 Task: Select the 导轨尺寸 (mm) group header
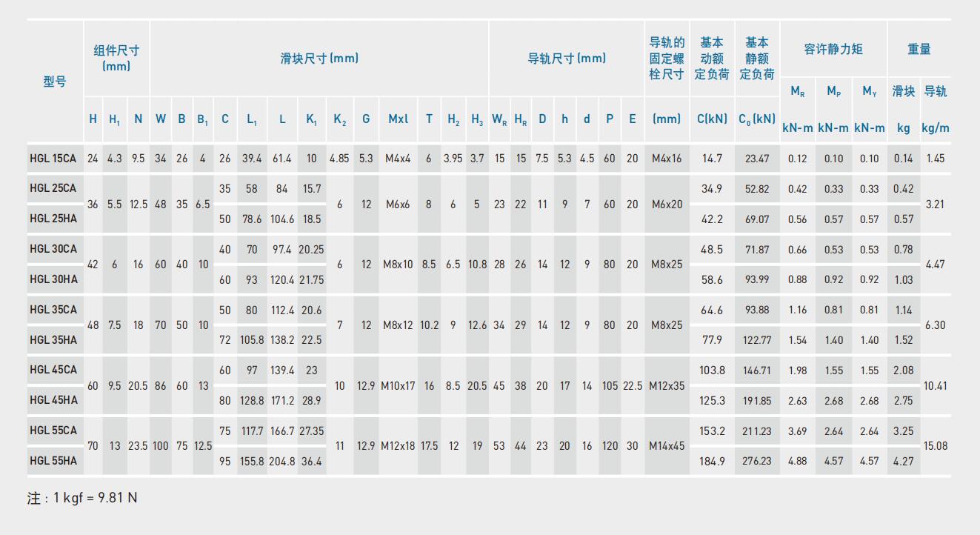(x=566, y=58)
